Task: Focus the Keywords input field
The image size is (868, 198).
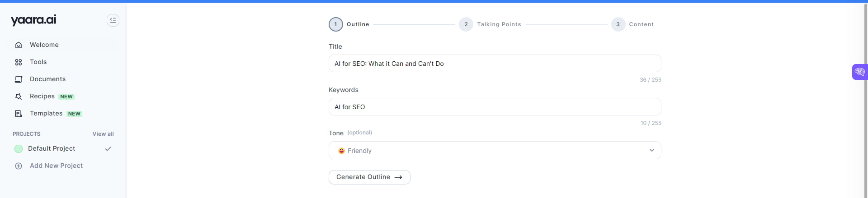Action: [495, 107]
